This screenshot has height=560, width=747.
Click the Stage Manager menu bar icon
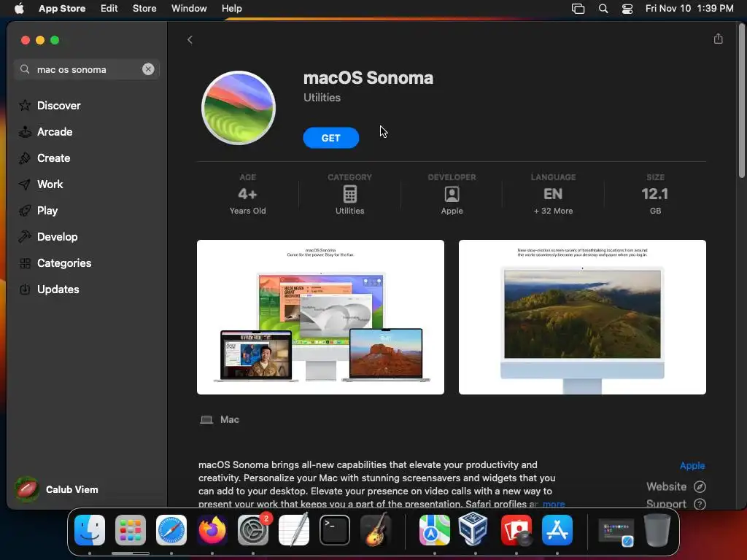tap(578, 9)
